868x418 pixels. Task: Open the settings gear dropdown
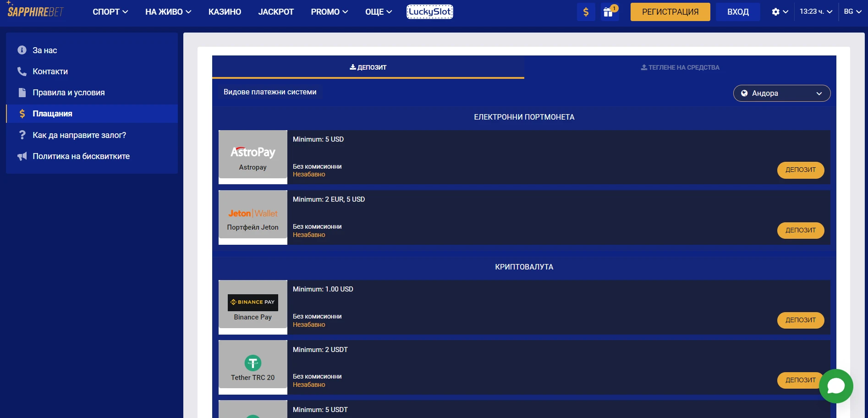pos(780,12)
